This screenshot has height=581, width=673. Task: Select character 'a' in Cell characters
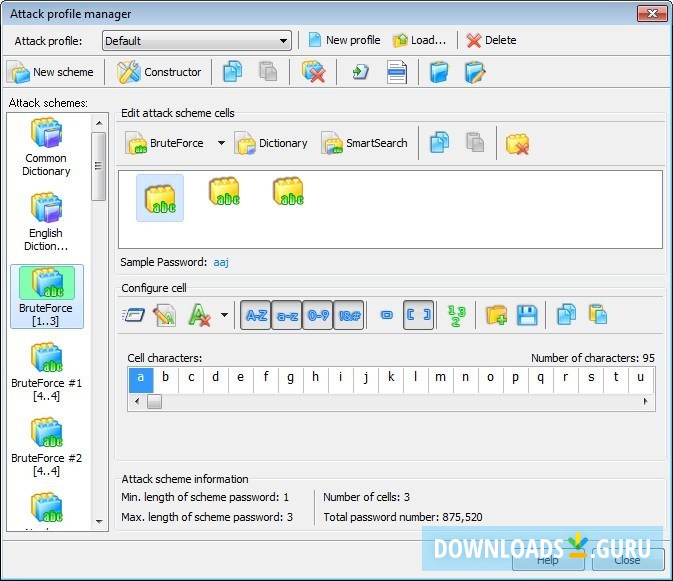141,380
